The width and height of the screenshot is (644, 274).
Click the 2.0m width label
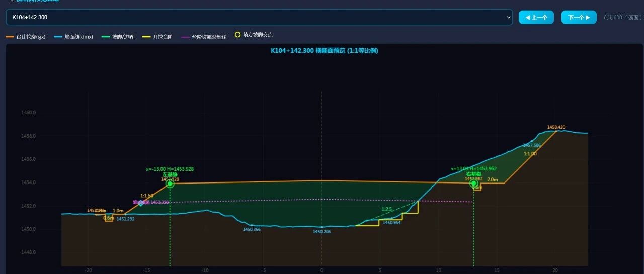(493, 179)
